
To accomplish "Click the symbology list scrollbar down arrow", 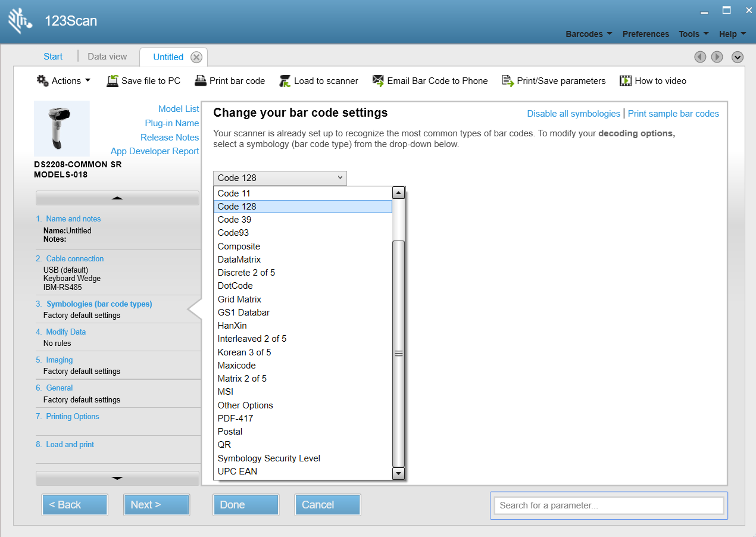I will click(x=399, y=474).
